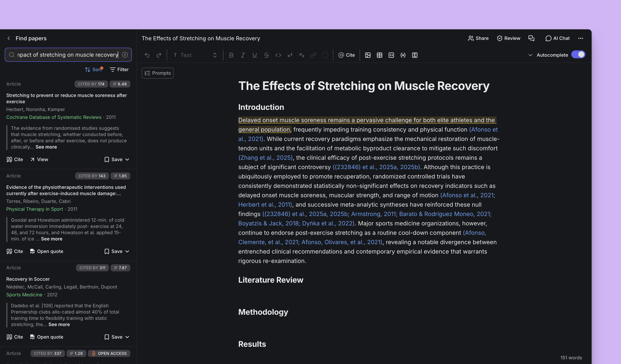The width and height of the screenshot is (621, 364).
Task: Open the Text style dropdown
Action: 195,55
